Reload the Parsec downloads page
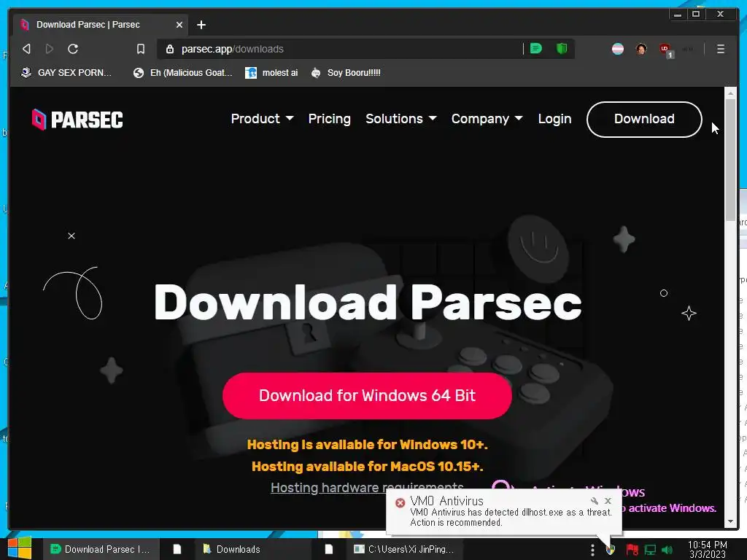Screen dimensions: 747x560 73,49
